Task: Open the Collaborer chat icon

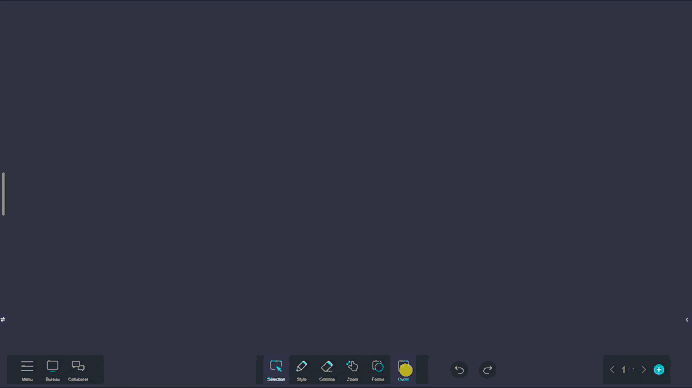Action: click(78, 369)
